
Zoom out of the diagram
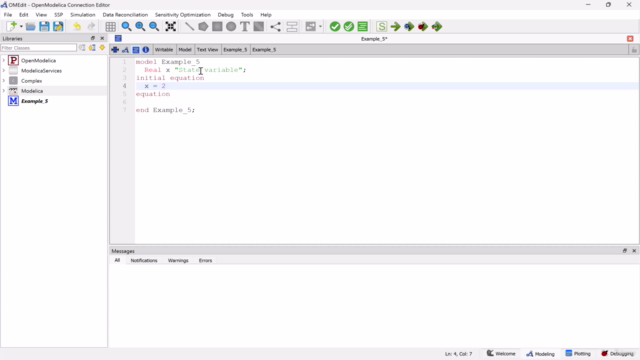[154, 27]
